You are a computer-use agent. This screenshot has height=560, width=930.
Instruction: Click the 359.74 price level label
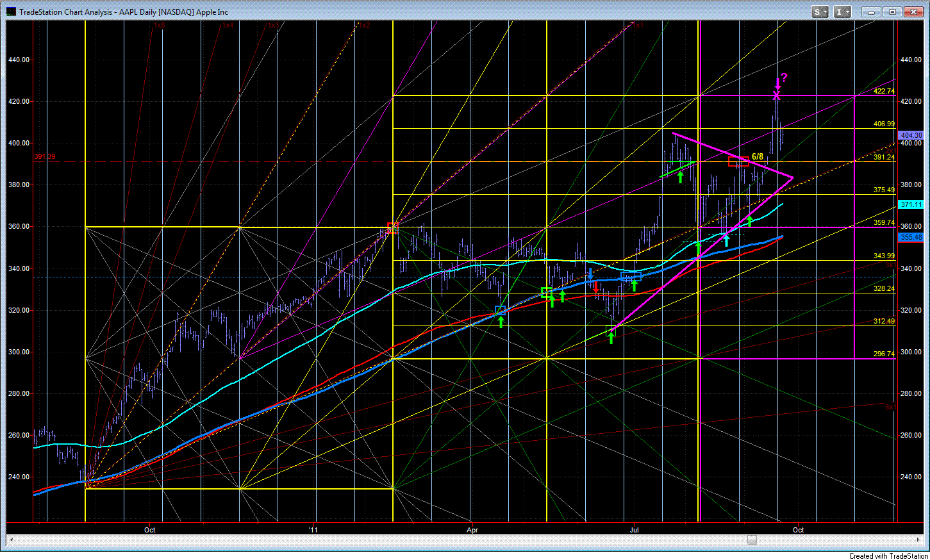[x=884, y=222]
